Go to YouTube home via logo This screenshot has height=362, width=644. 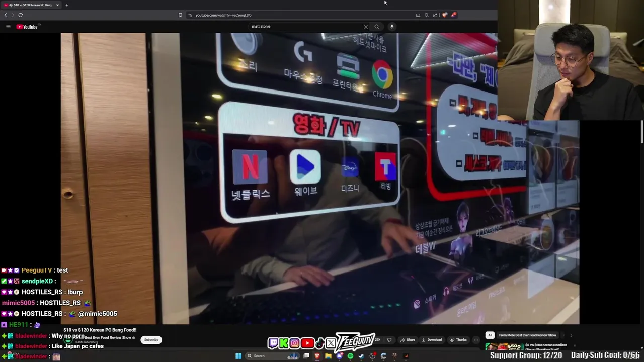tap(28, 27)
